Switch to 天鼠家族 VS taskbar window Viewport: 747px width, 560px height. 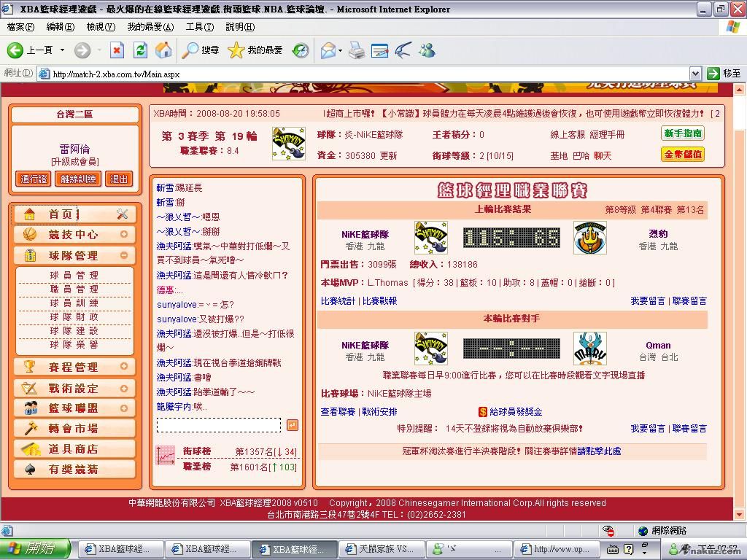point(380,549)
